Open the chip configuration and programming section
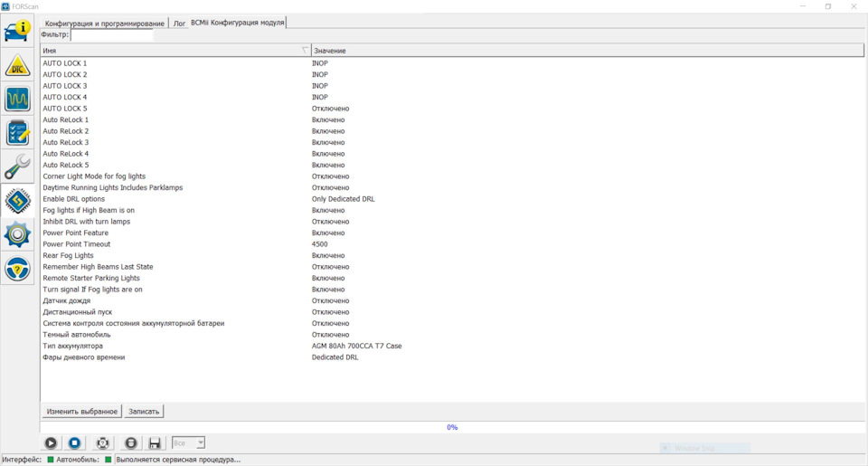Viewport: 868px width, 466px height. pos(17,201)
